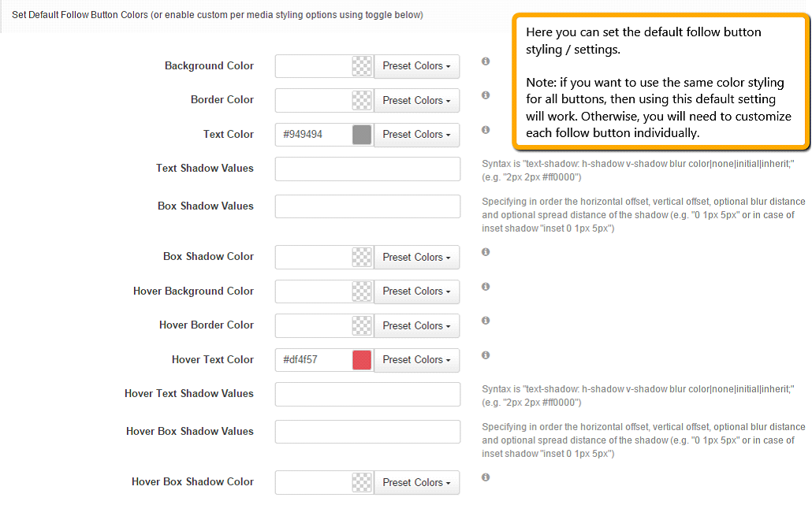Viewport: 812px width, 505px height.
Task: Click info icon beside Box Shadow Color
Action: coord(486,252)
